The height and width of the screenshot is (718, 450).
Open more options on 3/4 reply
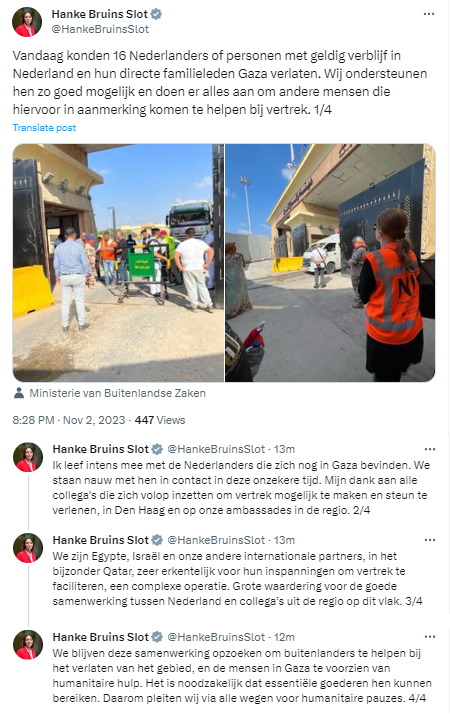tap(430, 540)
